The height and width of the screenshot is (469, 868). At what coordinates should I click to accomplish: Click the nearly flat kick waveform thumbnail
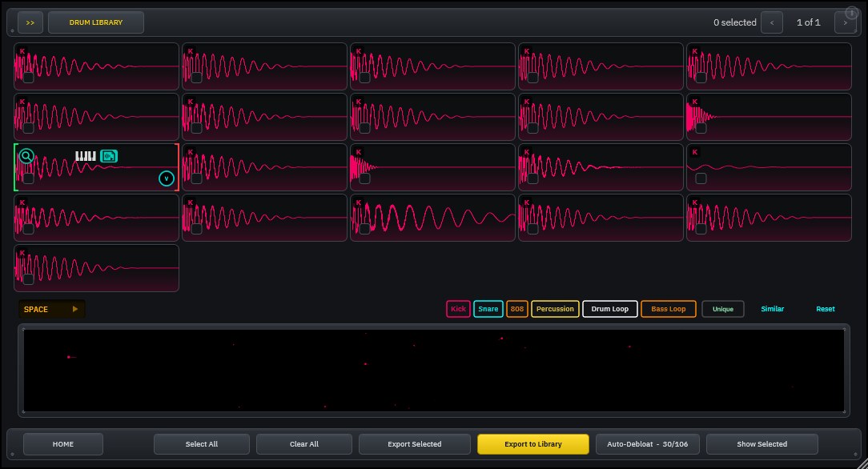click(769, 167)
